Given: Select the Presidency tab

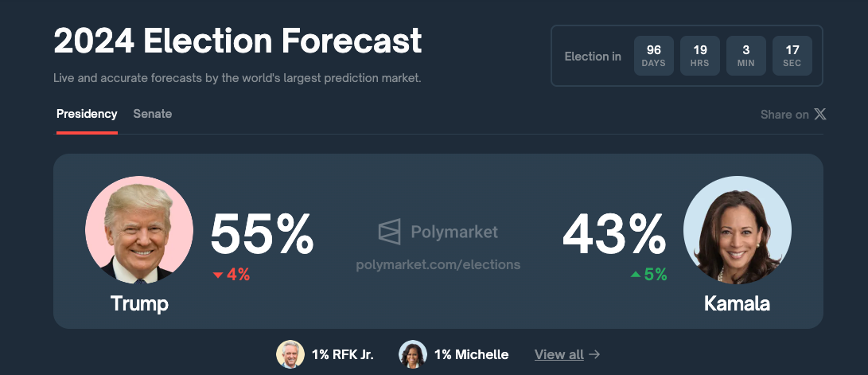Looking at the screenshot, I should click(x=87, y=114).
